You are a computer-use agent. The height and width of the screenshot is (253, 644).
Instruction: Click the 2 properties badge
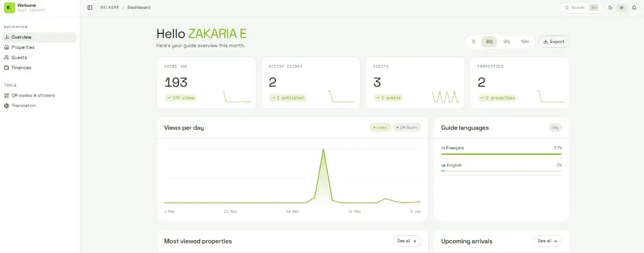pos(497,98)
